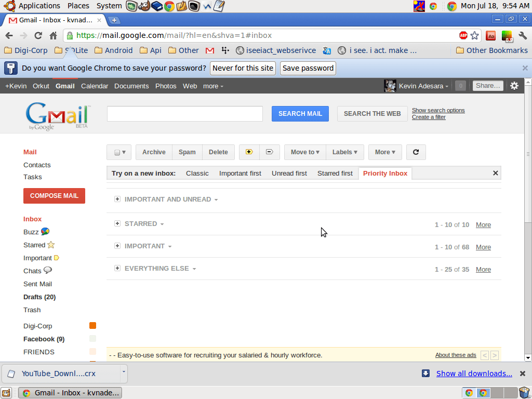Image resolution: width=532 pixels, height=399 pixels.
Task: Click the Show all downloads link
Action: point(474,374)
